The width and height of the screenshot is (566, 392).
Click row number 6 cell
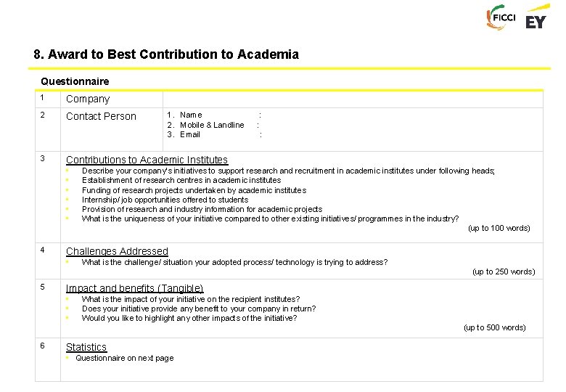click(48, 359)
